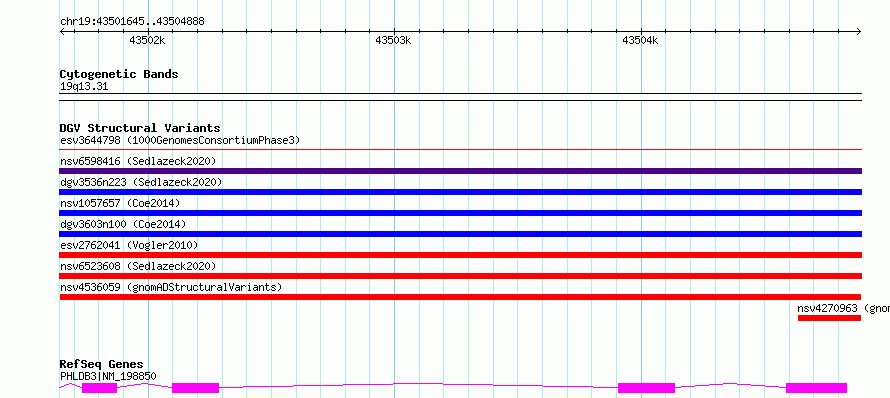Click the blue dgv3603n100 variant bar
The width and height of the screenshot is (890, 398).
[x=461, y=234]
